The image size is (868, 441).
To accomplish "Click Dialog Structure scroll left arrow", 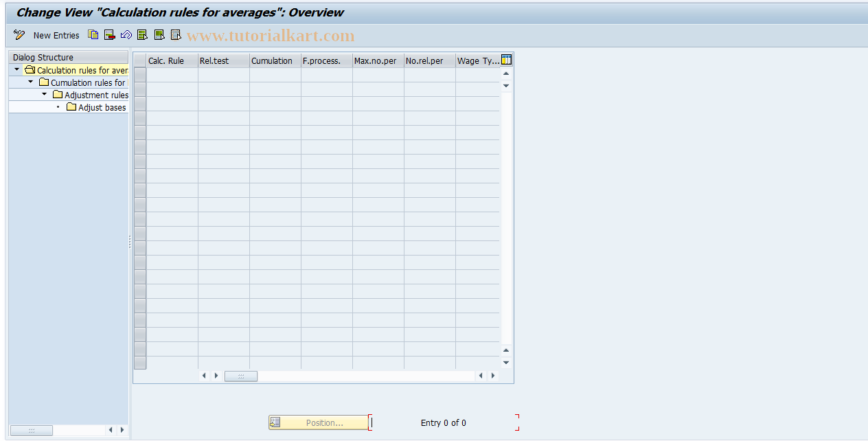I will (110, 430).
